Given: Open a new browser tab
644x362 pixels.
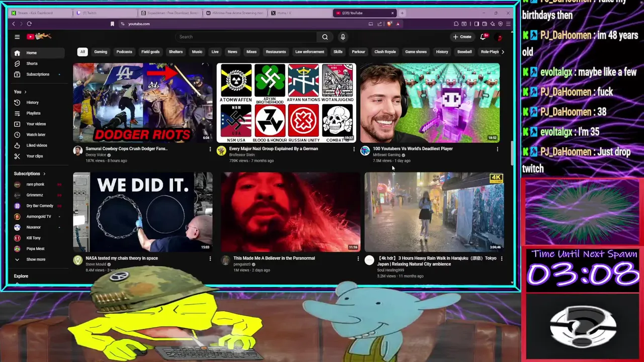Looking at the screenshot, I should (402, 13).
